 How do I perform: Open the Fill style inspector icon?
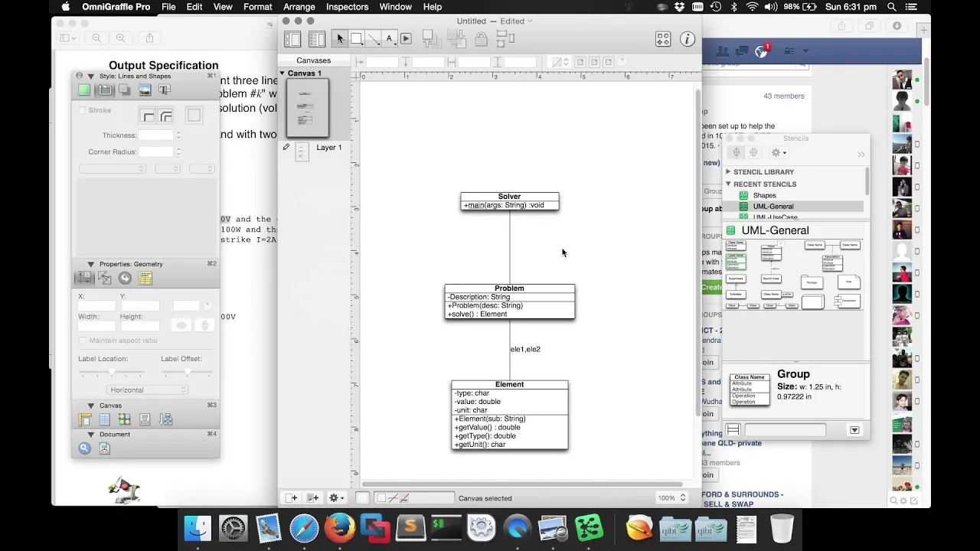click(x=84, y=90)
